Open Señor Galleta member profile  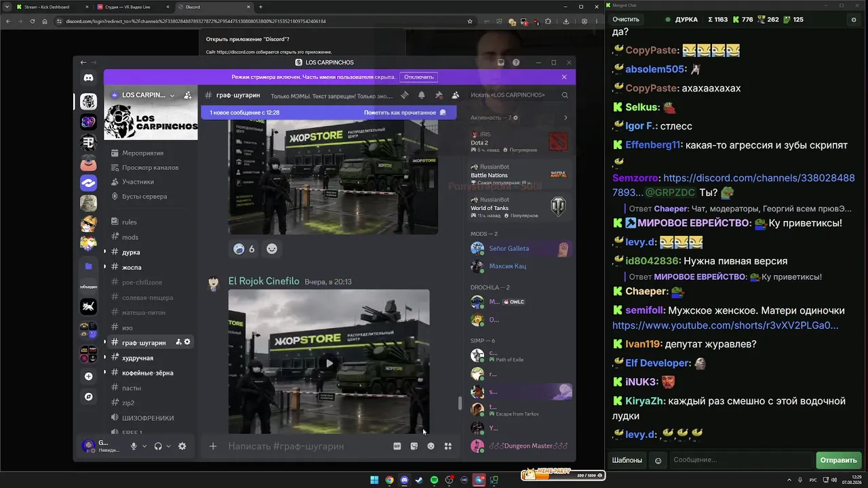coord(521,249)
